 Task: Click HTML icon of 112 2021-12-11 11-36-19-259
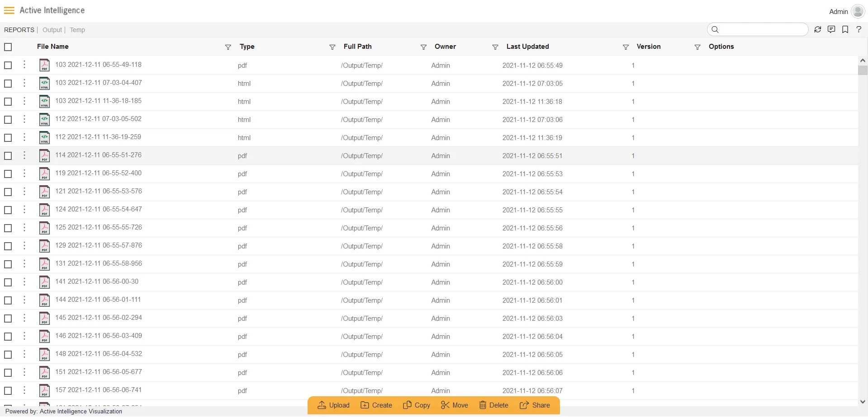pos(44,137)
